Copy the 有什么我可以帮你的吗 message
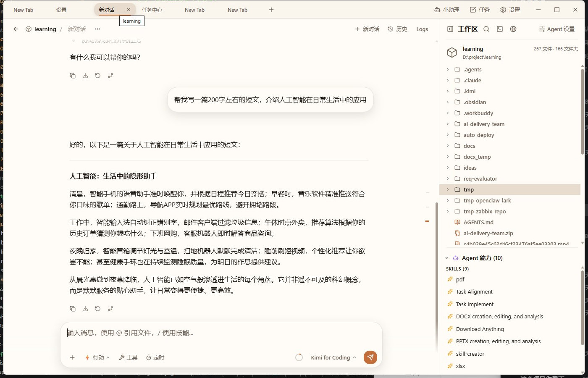588x378 pixels. point(73,76)
